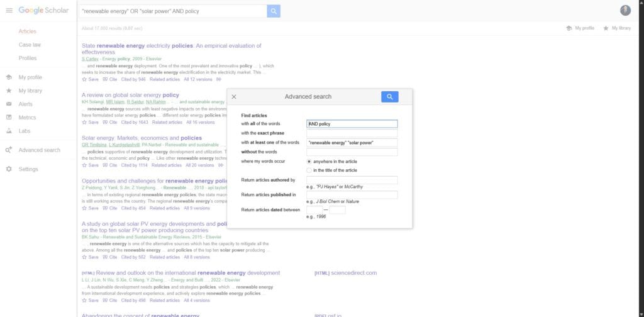Viewport: 644px width, 317px height.
Task: Click the Alerts envelope icon in sidebar
Action: point(9,104)
